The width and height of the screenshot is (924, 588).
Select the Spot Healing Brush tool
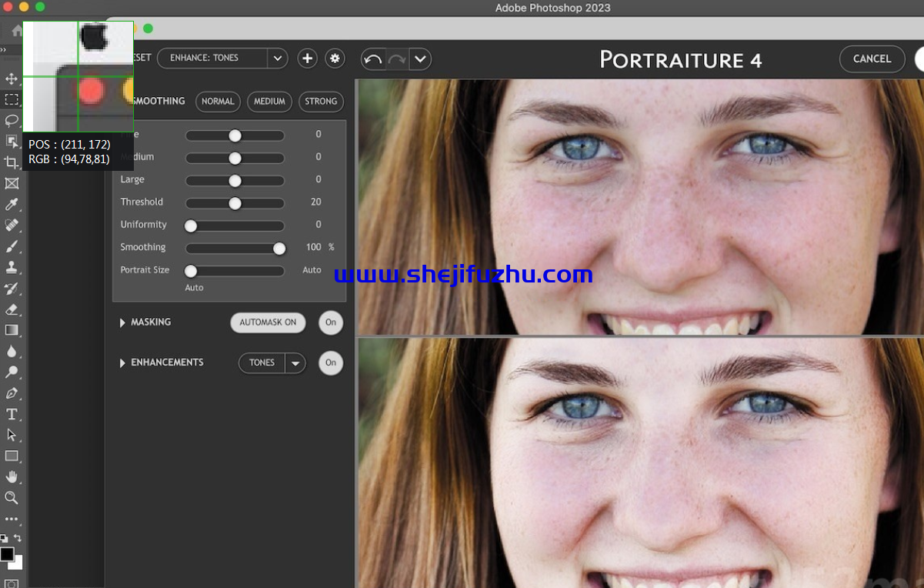pyautogui.click(x=12, y=226)
